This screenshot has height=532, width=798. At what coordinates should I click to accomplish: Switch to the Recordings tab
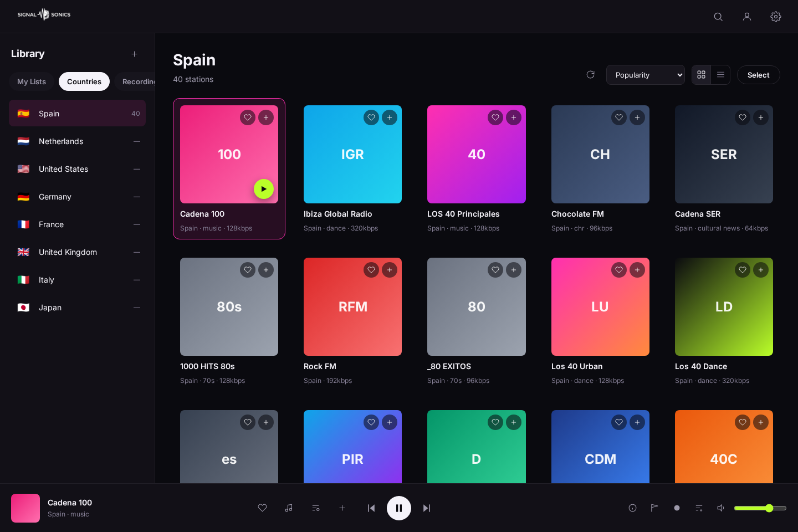tap(135, 81)
